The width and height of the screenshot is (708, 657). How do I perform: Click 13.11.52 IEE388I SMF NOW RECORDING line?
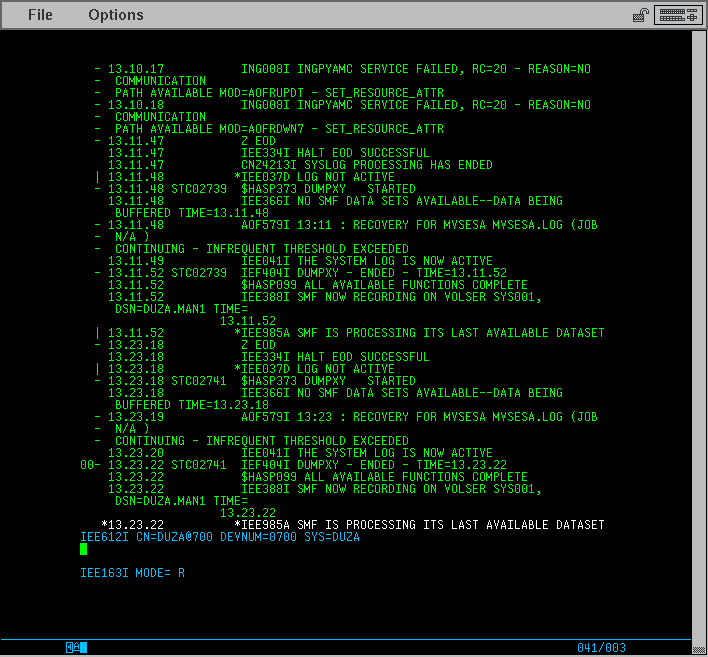point(325,297)
